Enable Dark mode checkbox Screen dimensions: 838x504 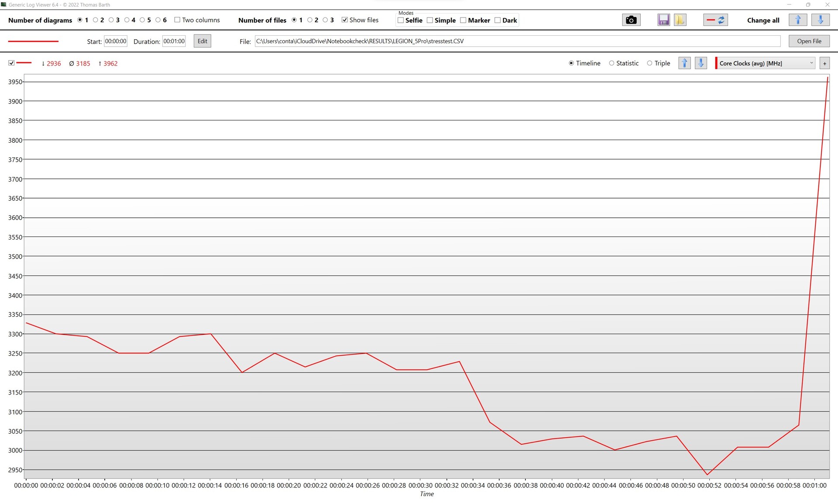coord(498,20)
